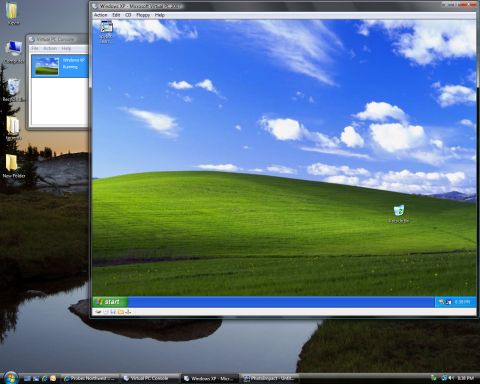This screenshot has height=384, width=480.
Task: Open the Action menu in the Virtual PC window
Action: [100, 15]
